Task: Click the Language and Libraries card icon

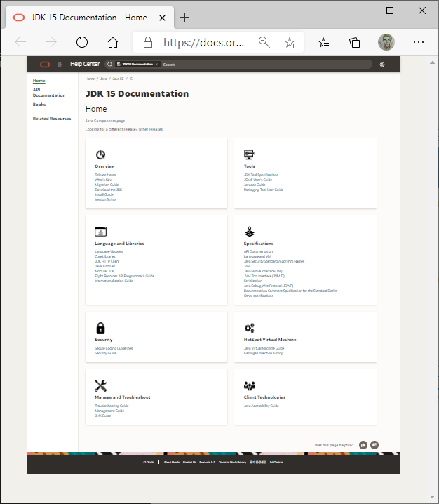Action: 100,232
